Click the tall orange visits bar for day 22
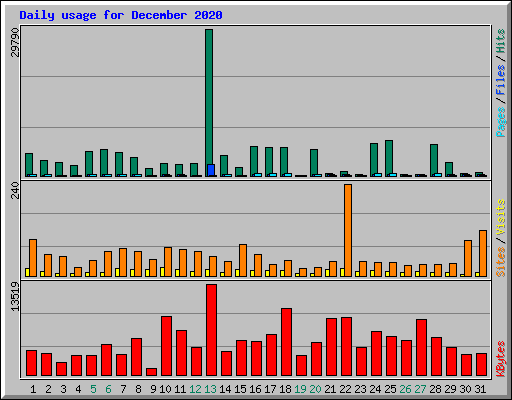This screenshot has width=512, height=400. (x=348, y=230)
